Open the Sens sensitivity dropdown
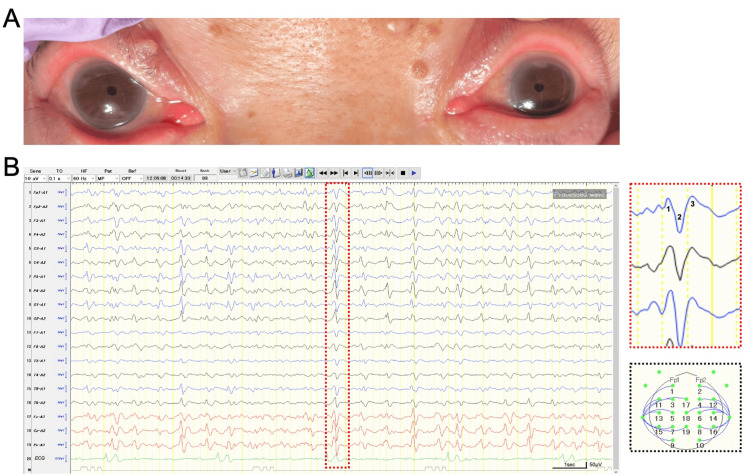This screenshot has width=750, height=476. point(35,178)
